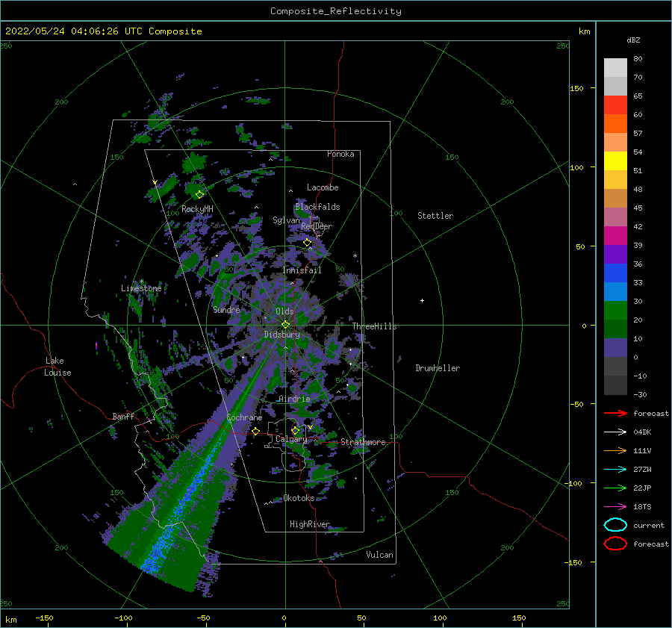Click the bright red swatch in dBZ scale
Image resolution: width=672 pixels, height=628 pixels.
pyautogui.click(x=615, y=105)
